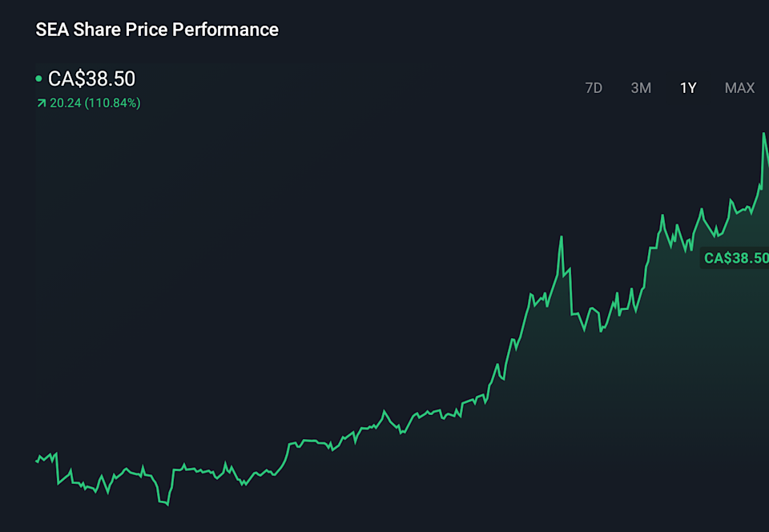The height and width of the screenshot is (532, 769).
Task: Click the empty dark area above the line
Action: click(x=320, y=240)
